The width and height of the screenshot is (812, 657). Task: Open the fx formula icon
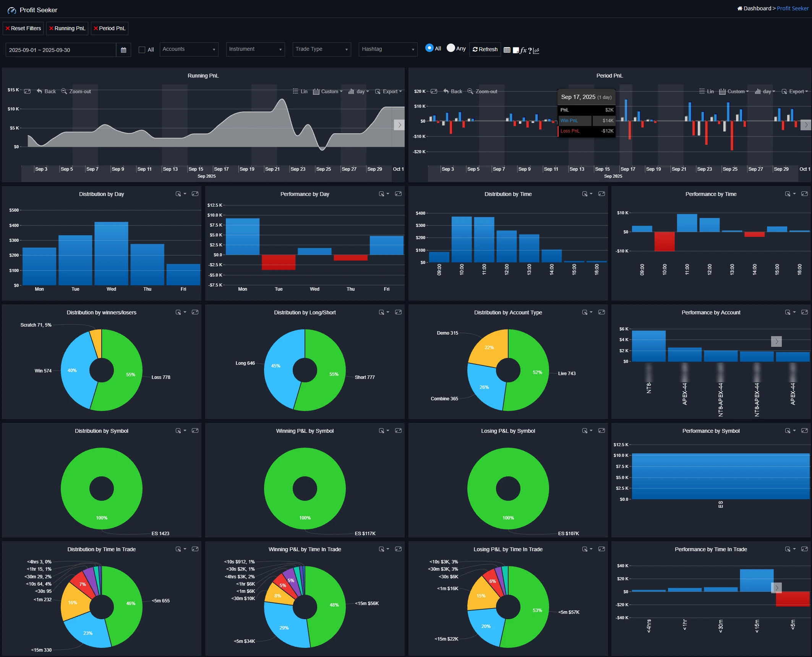[x=523, y=50]
